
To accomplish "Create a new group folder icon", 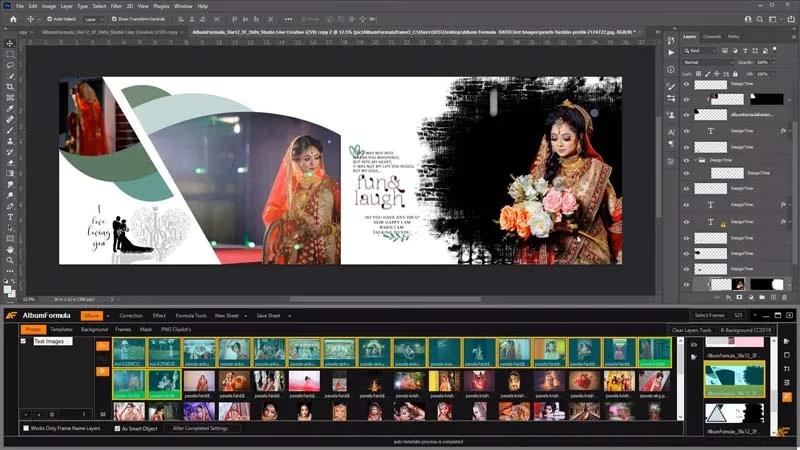I will (762, 297).
